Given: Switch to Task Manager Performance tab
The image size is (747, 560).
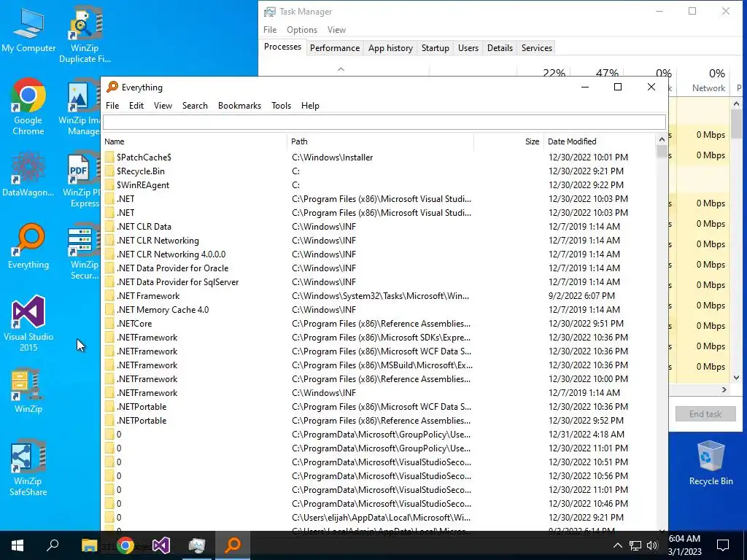Looking at the screenshot, I should (x=334, y=48).
